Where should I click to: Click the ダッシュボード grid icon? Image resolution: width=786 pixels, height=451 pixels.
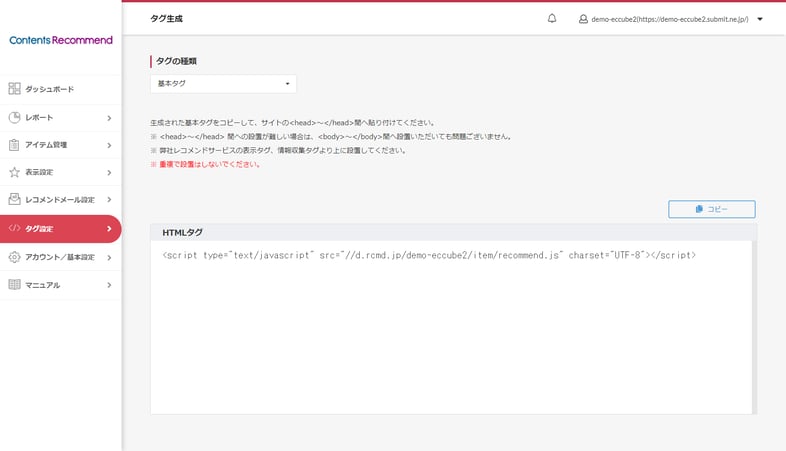15,89
